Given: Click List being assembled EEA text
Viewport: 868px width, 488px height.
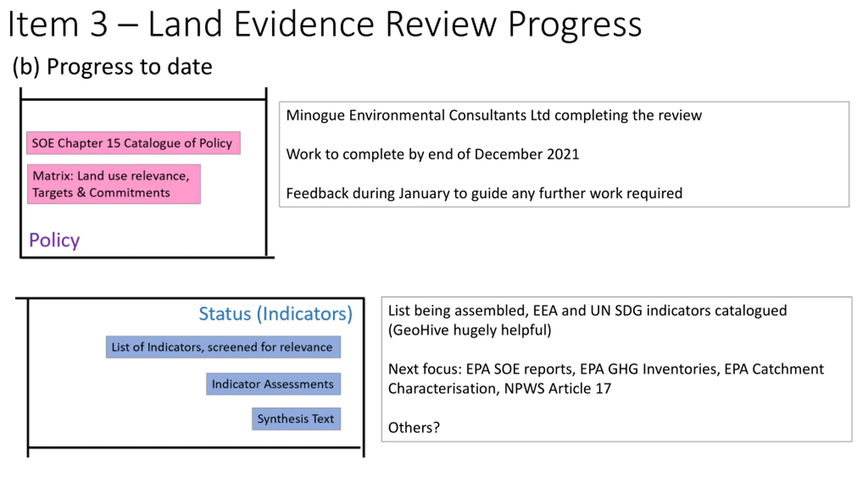Looking at the screenshot, I should [587, 311].
